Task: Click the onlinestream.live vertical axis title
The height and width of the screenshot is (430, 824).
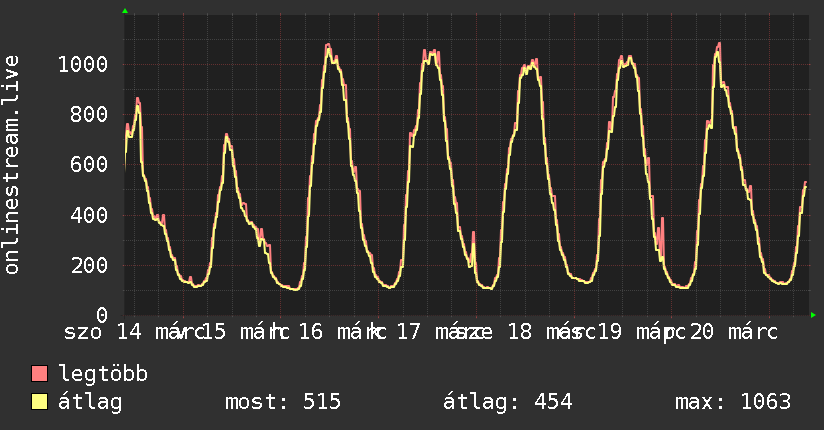Action: coord(12,165)
